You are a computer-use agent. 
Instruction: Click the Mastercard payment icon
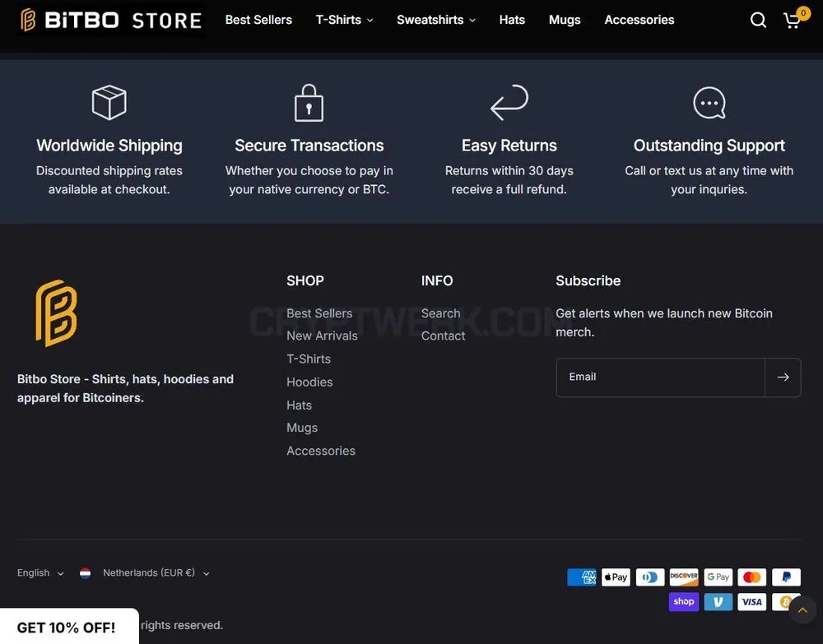click(x=751, y=577)
